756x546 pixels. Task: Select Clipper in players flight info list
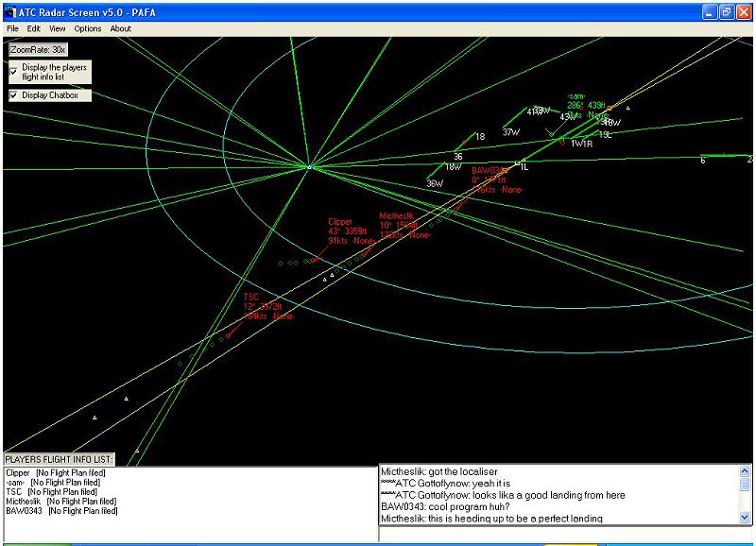[18, 472]
